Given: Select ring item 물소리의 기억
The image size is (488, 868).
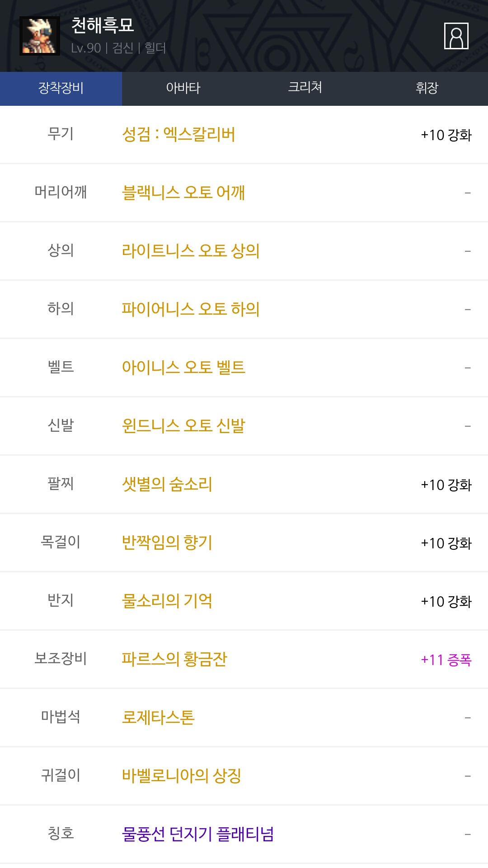Looking at the screenshot, I should point(167,601).
